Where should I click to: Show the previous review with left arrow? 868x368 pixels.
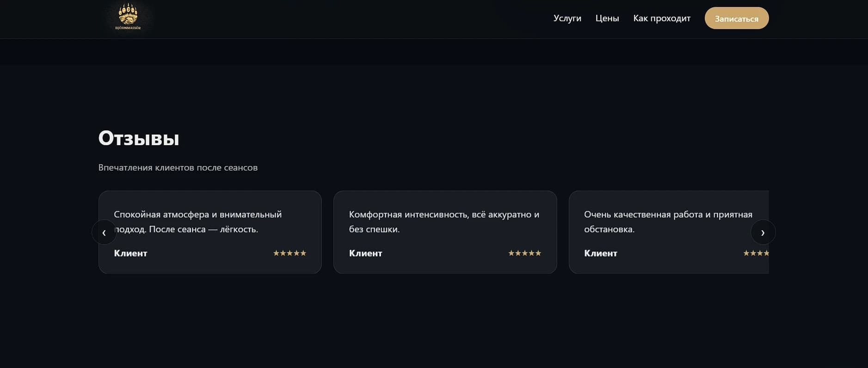click(x=104, y=232)
